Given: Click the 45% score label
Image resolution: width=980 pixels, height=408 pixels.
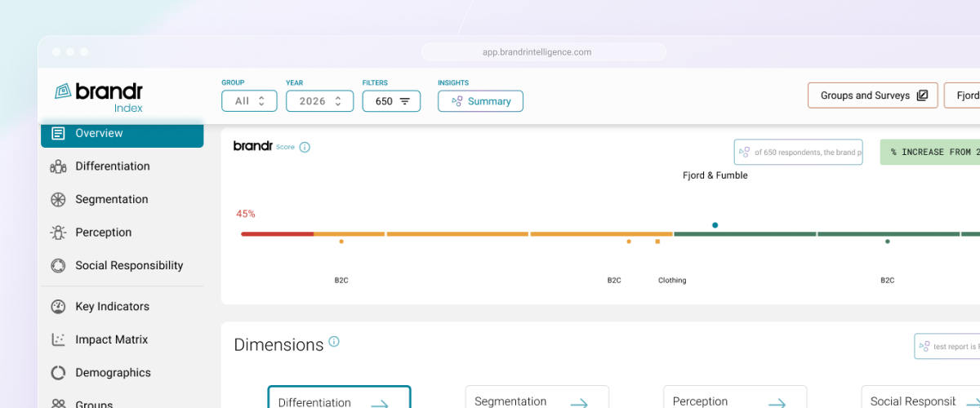Looking at the screenshot, I should click(246, 214).
